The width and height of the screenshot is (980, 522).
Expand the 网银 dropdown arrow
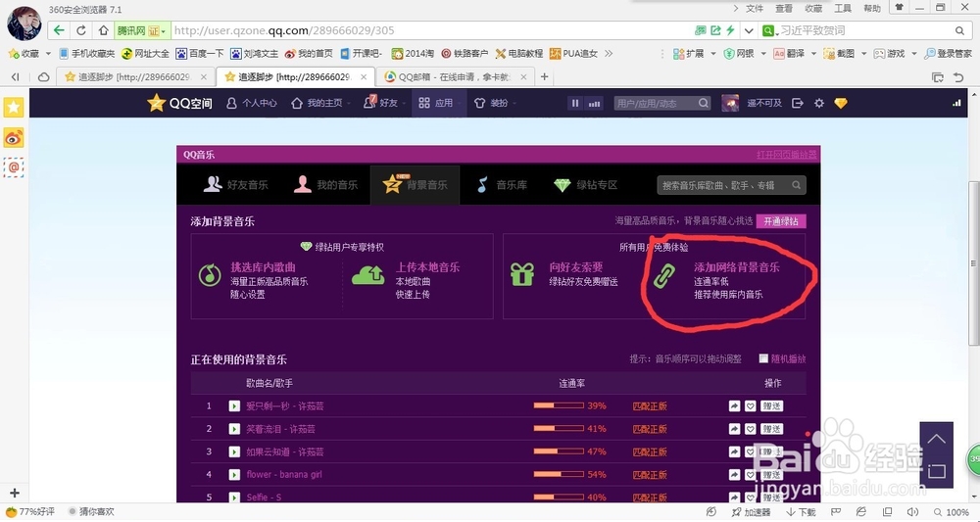point(763,54)
